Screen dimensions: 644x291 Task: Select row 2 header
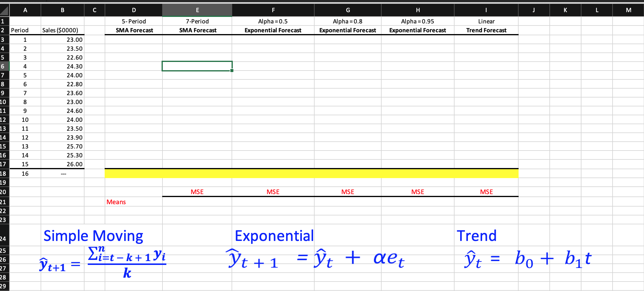(x=4, y=30)
